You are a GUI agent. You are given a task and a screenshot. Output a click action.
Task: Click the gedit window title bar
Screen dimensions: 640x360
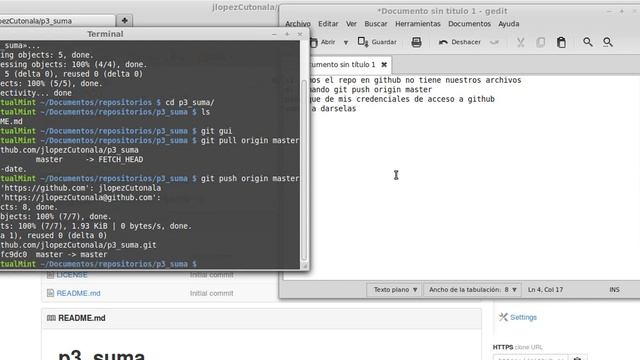pos(442,11)
